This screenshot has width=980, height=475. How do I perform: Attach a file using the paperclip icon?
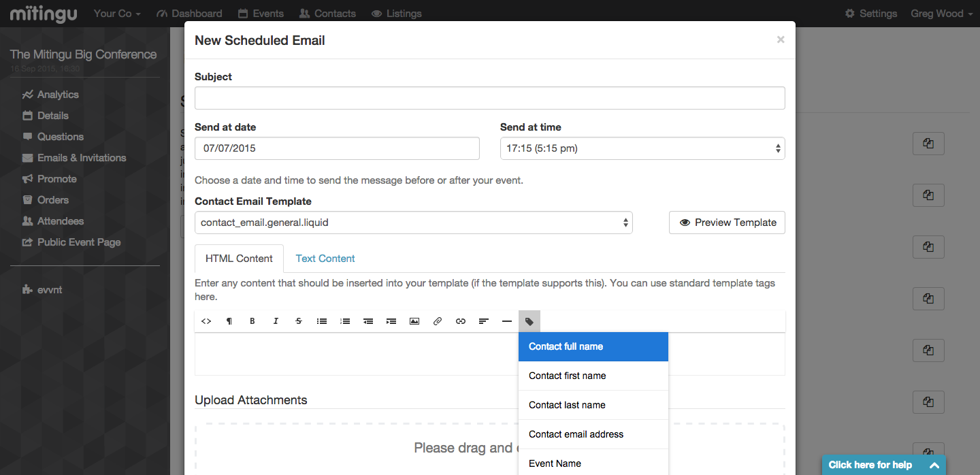(x=438, y=321)
